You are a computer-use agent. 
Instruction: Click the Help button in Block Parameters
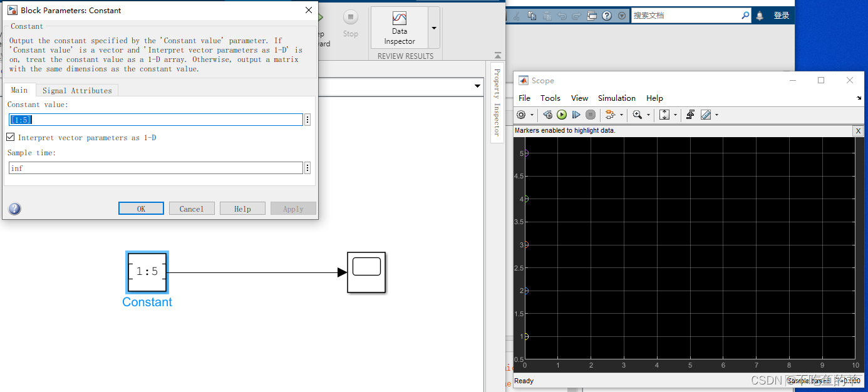pyautogui.click(x=242, y=209)
